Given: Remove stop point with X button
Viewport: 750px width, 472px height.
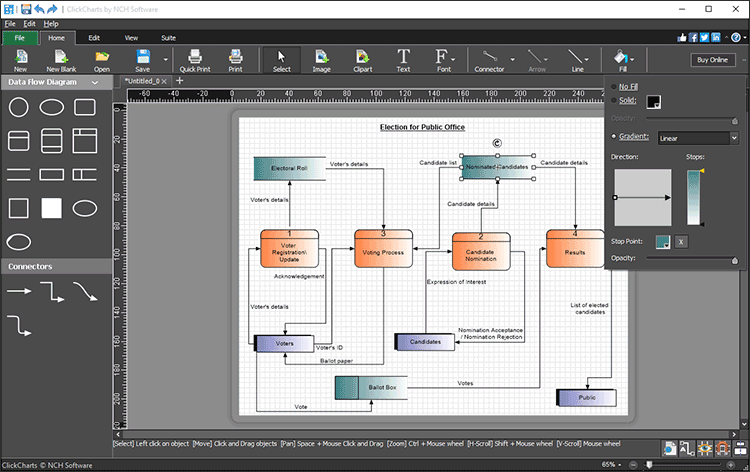Looking at the screenshot, I should click(x=680, y=241).
